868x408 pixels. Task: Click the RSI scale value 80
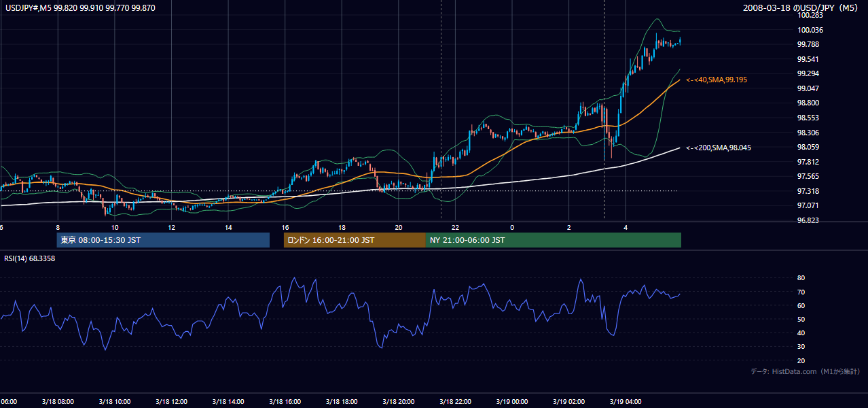pos(801,278)
